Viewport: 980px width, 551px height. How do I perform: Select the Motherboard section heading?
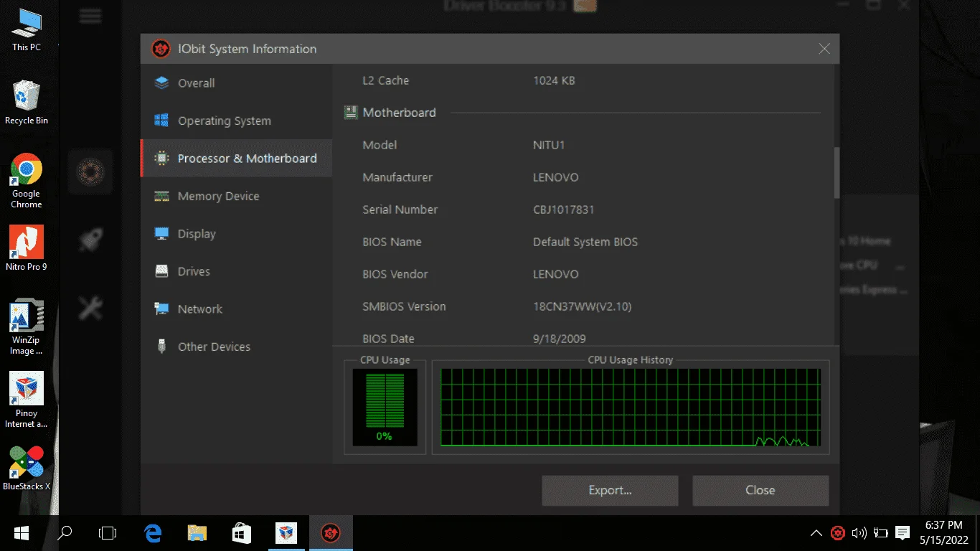click(x=399, y=113)
